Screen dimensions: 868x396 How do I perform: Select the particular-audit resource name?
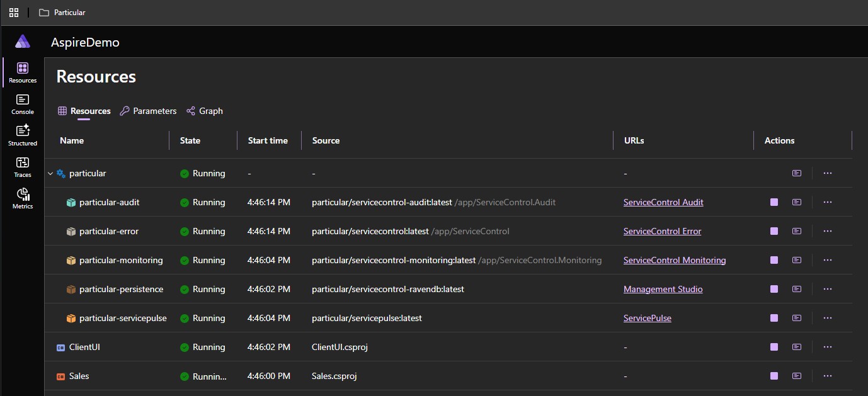click(110, 202)
